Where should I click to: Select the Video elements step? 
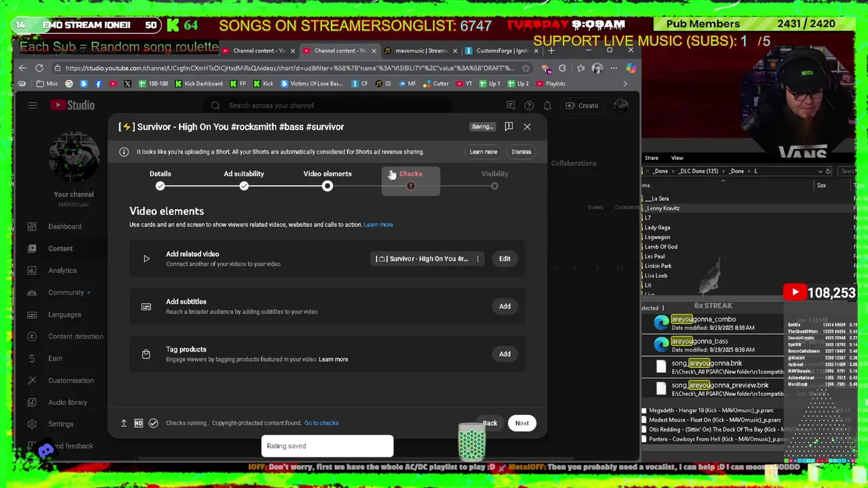click(328, 180)
